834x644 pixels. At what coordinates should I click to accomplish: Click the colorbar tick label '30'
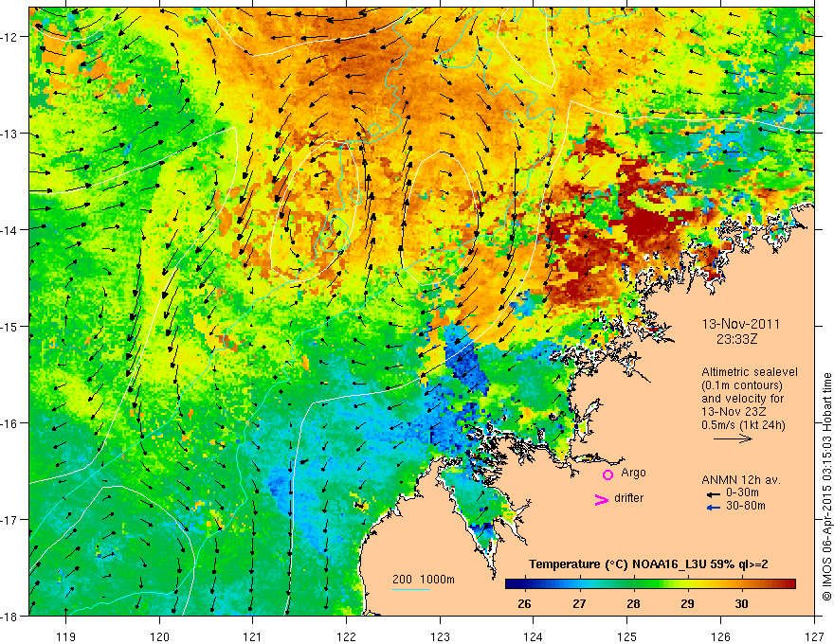741,603
